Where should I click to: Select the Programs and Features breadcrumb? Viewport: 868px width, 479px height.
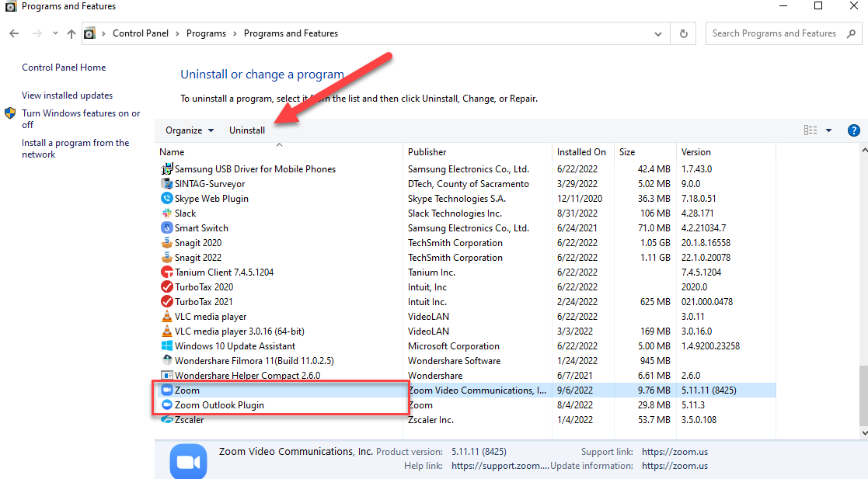point(291,33)
